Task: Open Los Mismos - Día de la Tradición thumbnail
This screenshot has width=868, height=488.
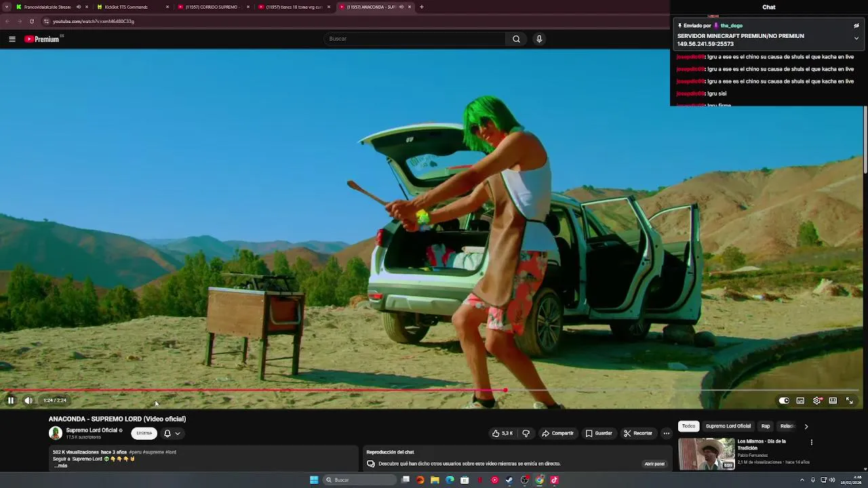Action: [707, 454]
